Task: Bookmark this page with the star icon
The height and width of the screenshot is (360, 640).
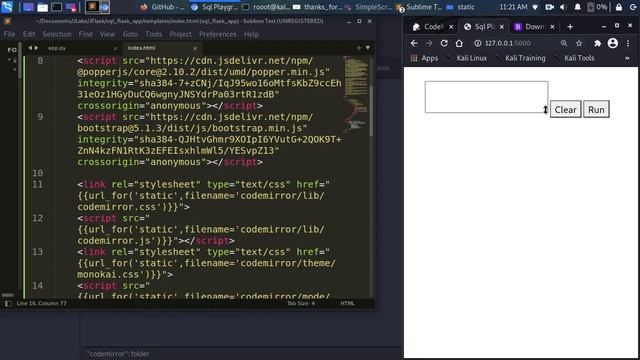Action: click(x=579, y=43)
